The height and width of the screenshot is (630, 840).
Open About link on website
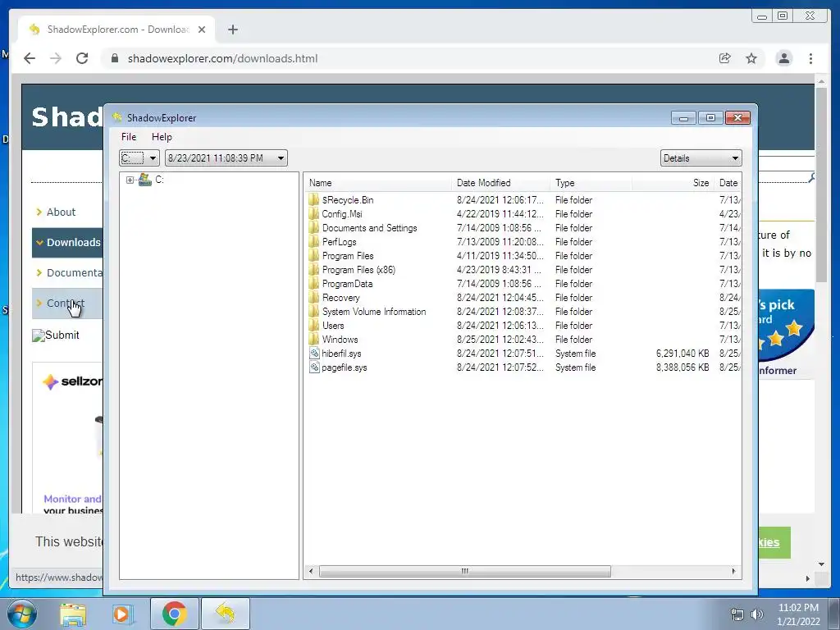[61, 212]
